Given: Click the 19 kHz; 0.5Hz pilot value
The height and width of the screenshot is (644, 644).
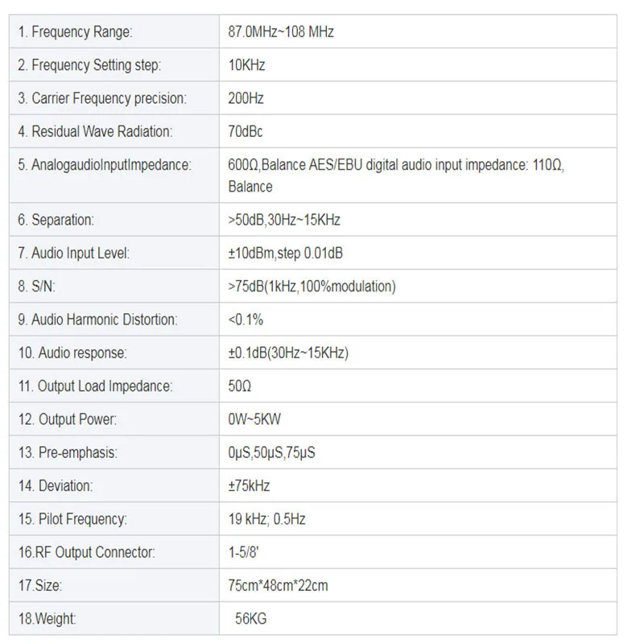Looking at the screenshot, I should point(267,519).
